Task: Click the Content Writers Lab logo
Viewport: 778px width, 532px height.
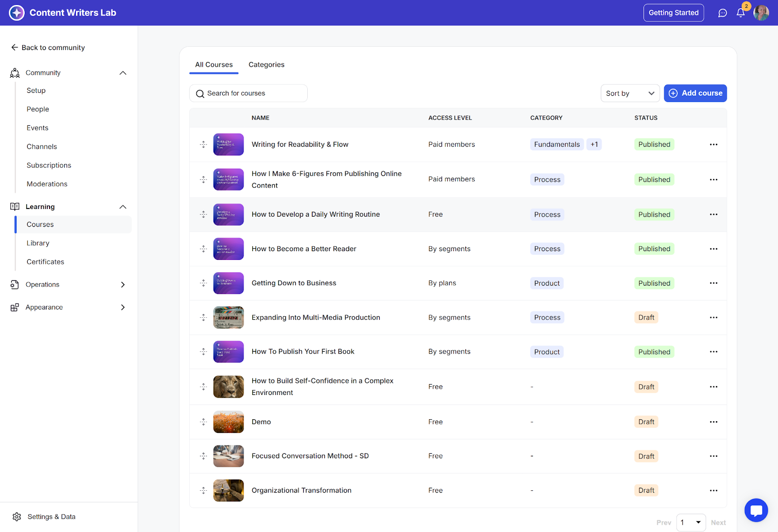Action: pos(17,13)
